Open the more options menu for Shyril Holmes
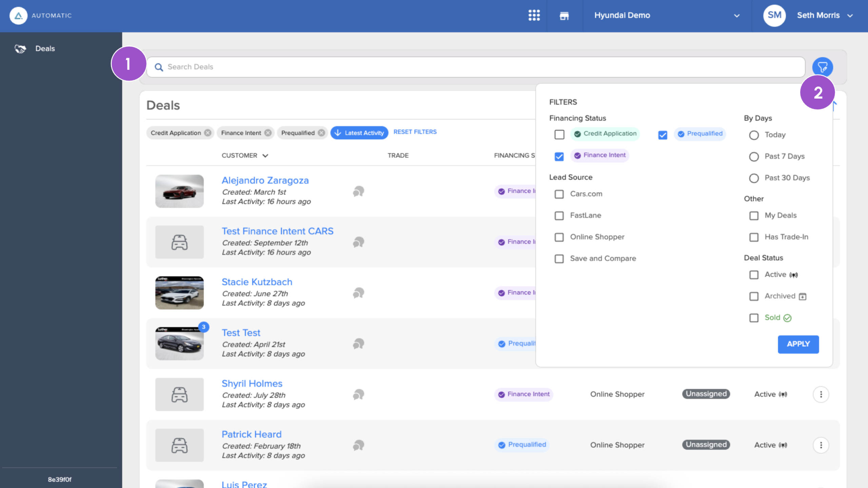This screenshot has width=868, height=488. pyautogui.click(x=821, y=394)
